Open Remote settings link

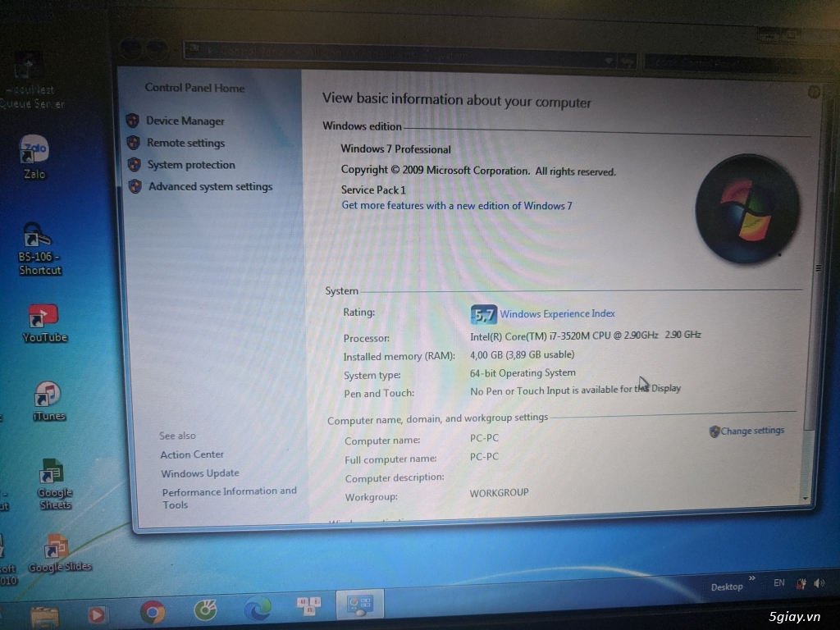[185, 143]
